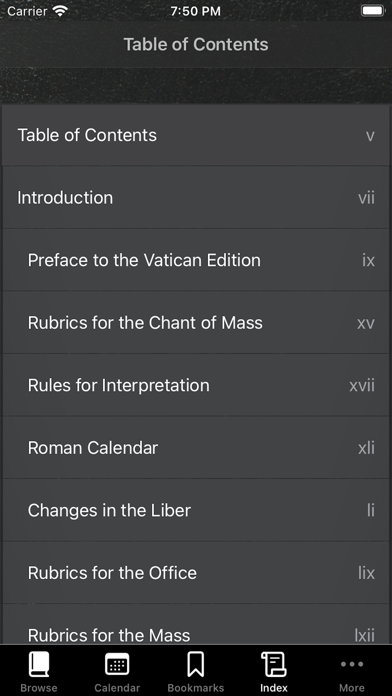Screen dimensions: 392x696
Task: Tap the battery indicator icon
Action: (372, 11)
